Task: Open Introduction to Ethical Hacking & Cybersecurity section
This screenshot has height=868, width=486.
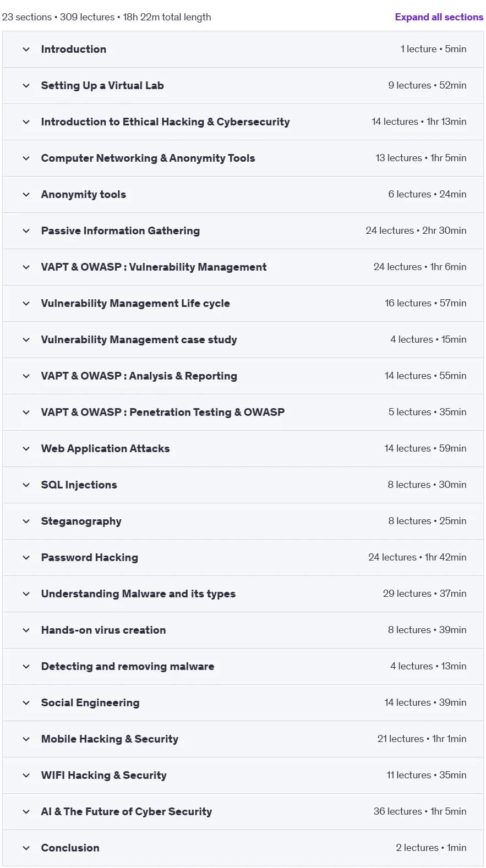Action: [x=243, y=122]
